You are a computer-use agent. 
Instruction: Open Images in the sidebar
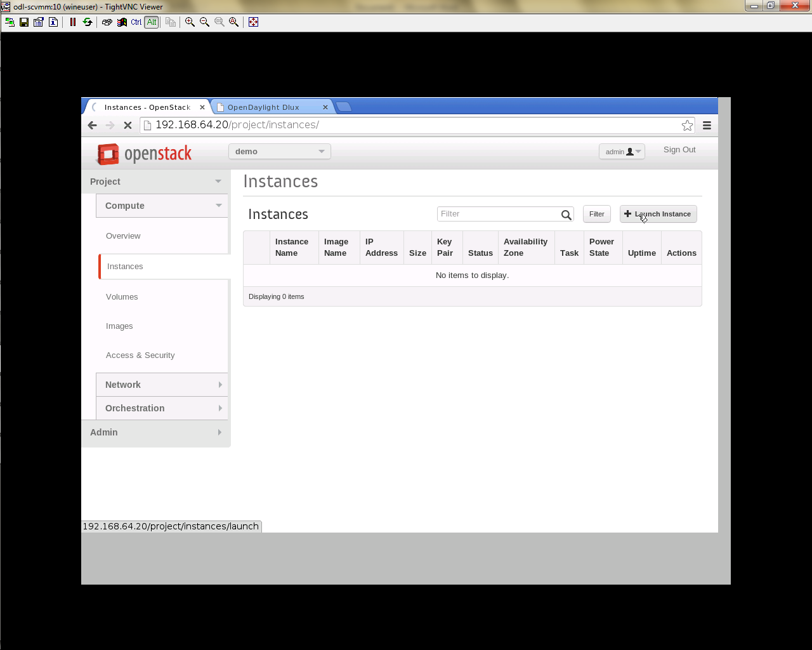click(119, 326)
